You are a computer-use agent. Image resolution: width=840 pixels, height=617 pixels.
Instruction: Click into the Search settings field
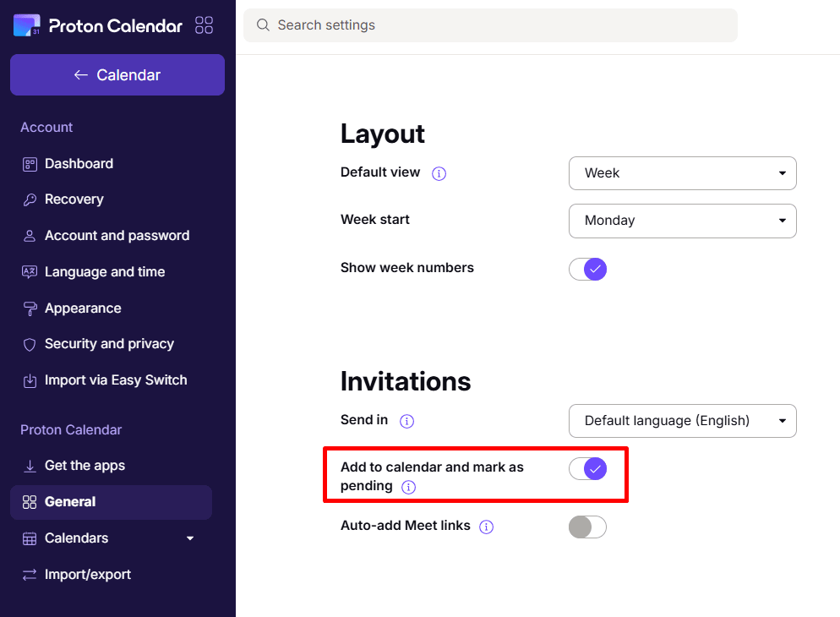tap(490, 25)
